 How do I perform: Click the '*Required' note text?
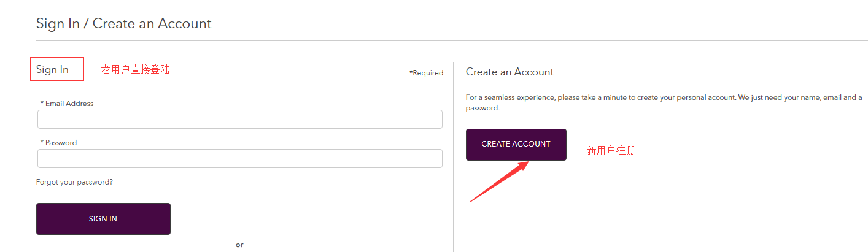point(426,73)
